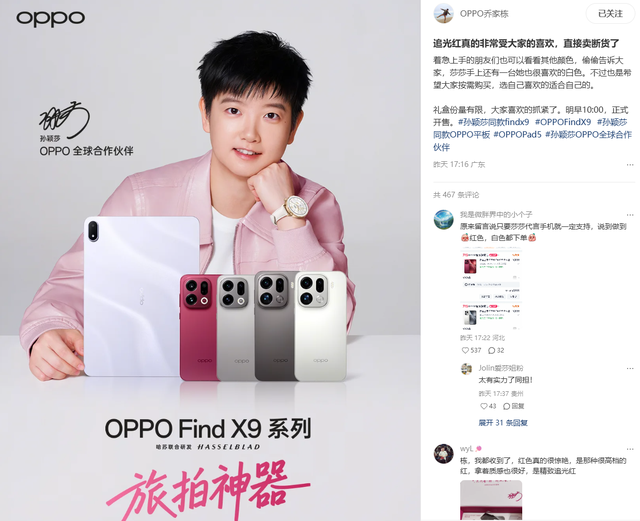Open the OPPO乔家栋 username link
Screen dimensions: 640x521
484,14
